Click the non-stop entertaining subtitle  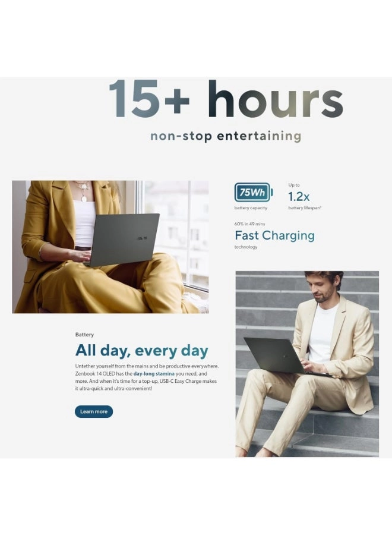tap(226, 136)
